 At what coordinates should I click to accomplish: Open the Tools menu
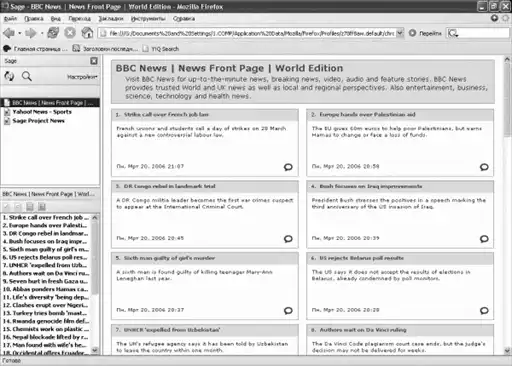click(x=148, y=19)
